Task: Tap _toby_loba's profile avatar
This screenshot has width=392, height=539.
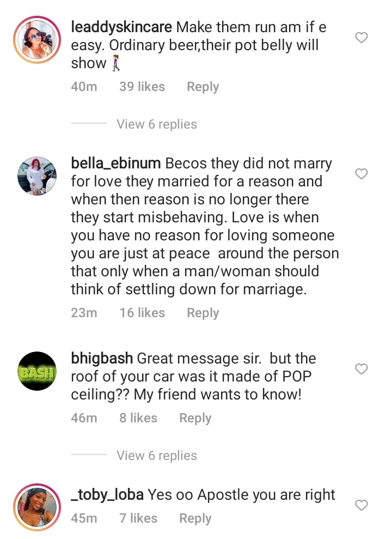Action: coord(37,507)
